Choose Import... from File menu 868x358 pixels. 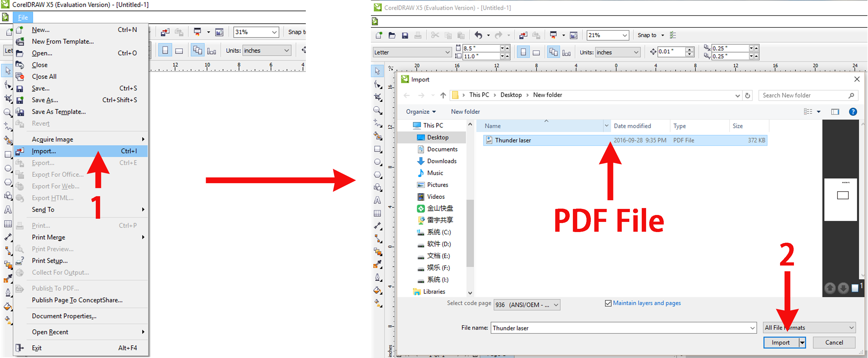[81, 151]
